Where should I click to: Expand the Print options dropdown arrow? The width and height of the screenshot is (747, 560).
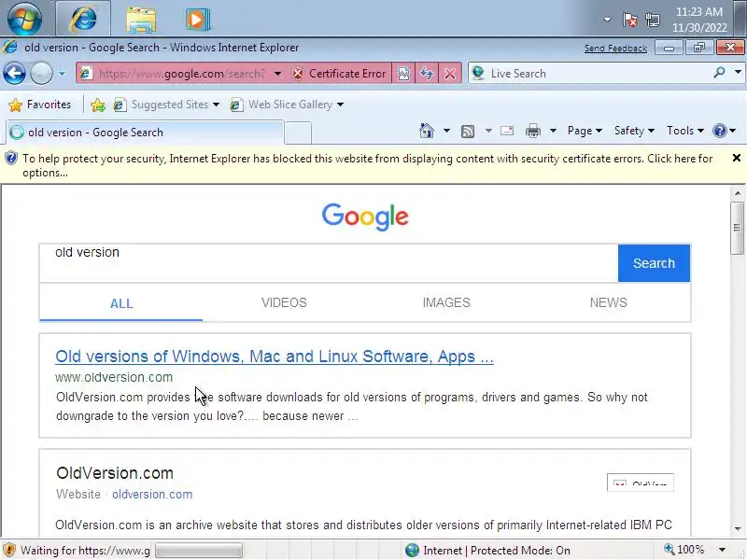point(553,131)
